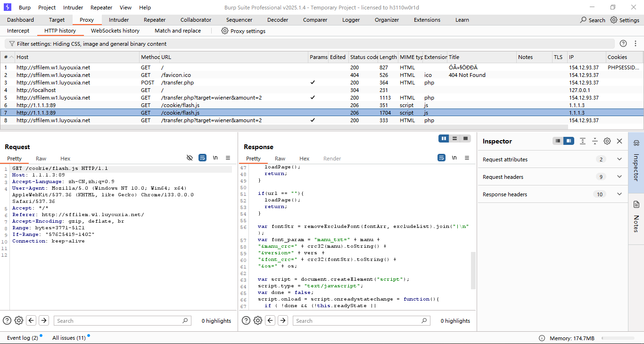Select combined tabbed message layout
644x344 pixels.
point(465,138)
